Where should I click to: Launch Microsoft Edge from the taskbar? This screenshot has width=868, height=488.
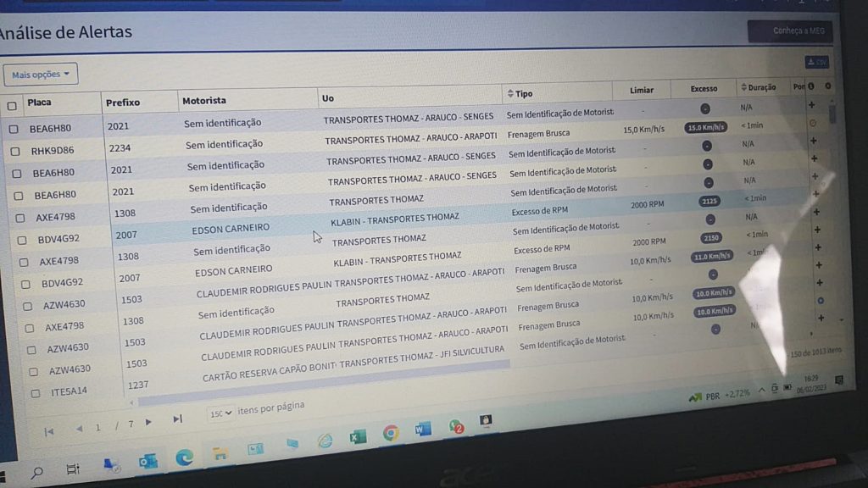click(184, 457)
